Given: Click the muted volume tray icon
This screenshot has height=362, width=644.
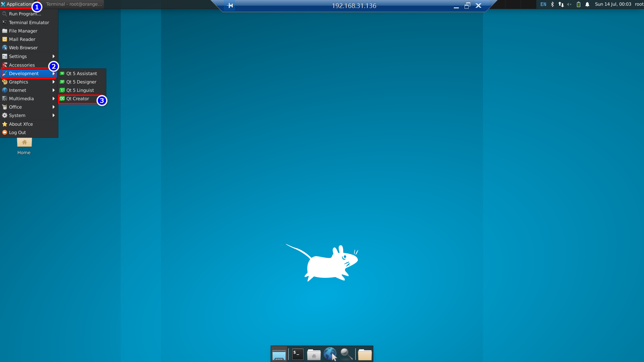Looking at the screenshot, I should 569,5.
